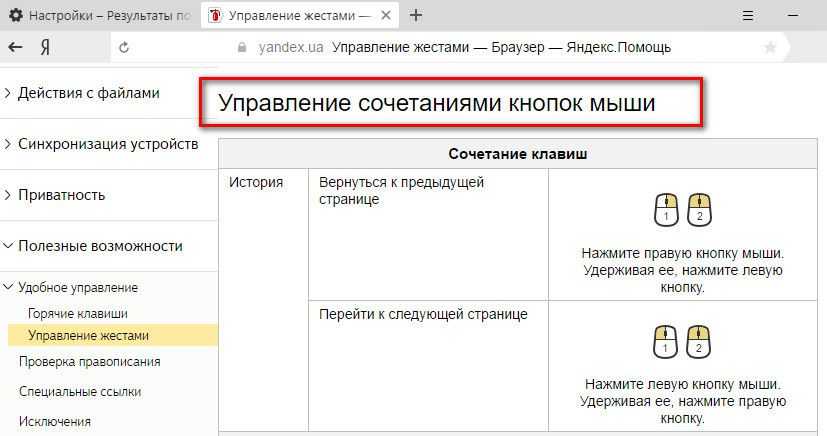Select Управление жестами in the sidebar
The width and height of the screenshot is (827, 436).
88,335
